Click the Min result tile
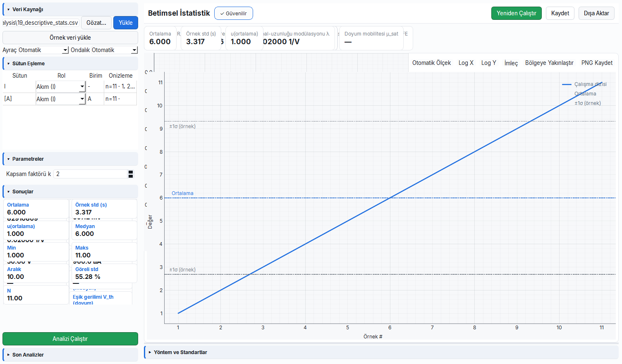The image size is (622, 364). pos(36,252)
